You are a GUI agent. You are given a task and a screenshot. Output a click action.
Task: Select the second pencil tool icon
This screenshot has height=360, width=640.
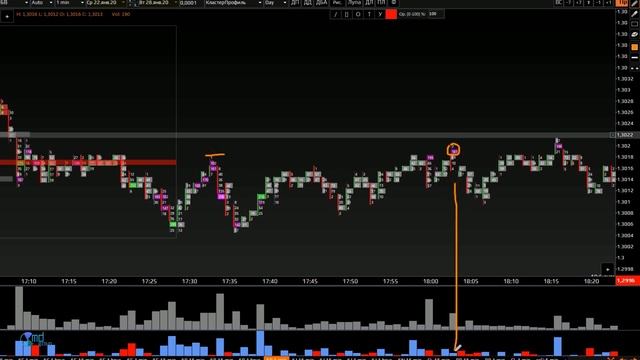tap(634, 13)
